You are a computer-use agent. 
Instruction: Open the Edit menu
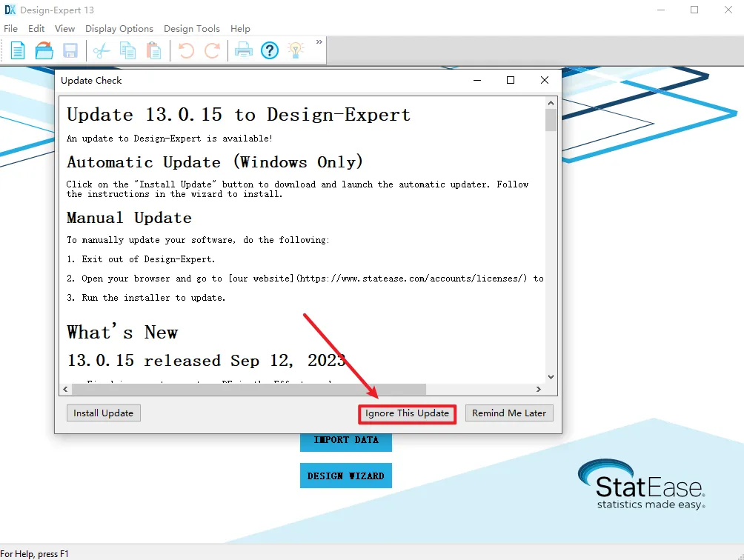click(x=36, y=29)
